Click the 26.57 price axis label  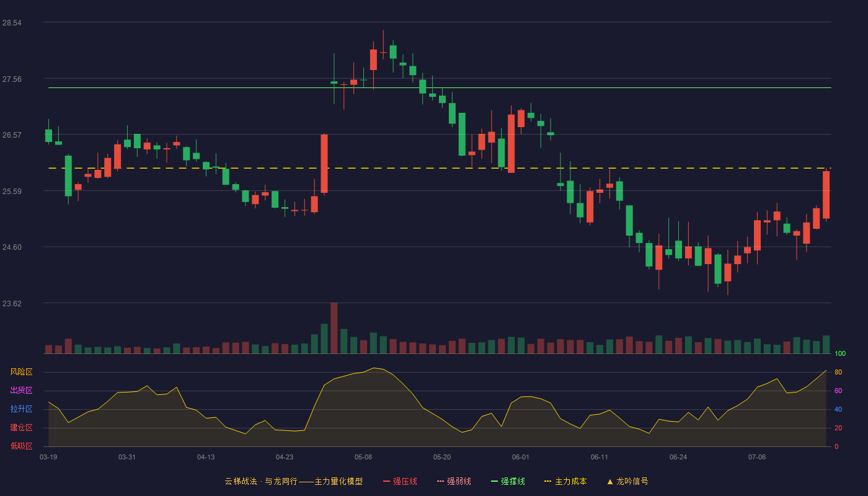point(12,135)
